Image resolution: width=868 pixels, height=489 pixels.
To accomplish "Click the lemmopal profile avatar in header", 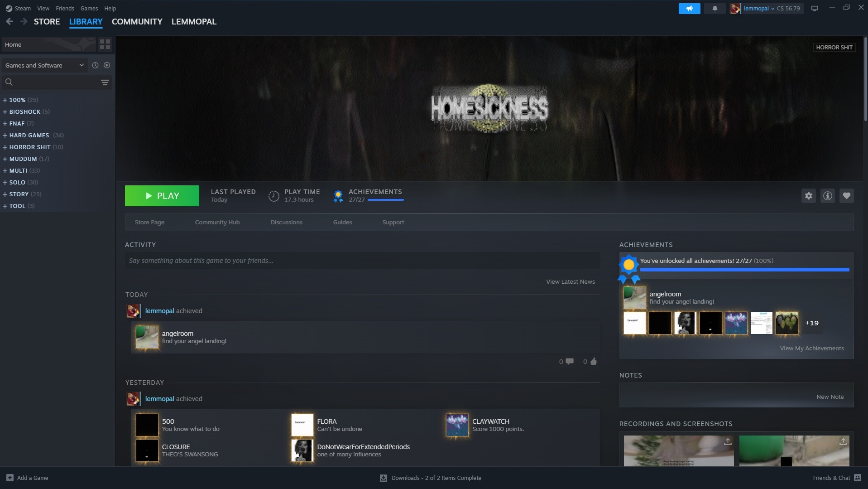I will 735,8.
